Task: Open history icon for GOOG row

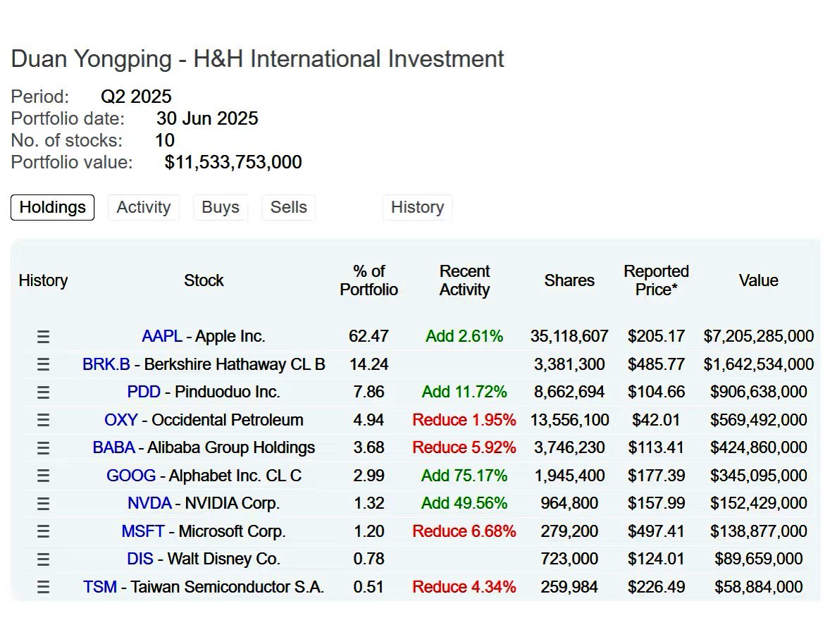Action: [44, 476]
